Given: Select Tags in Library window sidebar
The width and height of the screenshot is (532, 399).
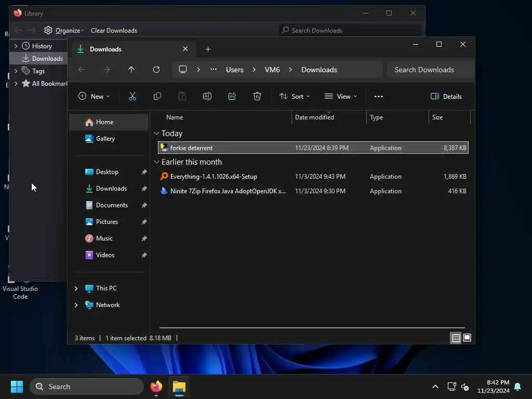Looking at the screenshot, I should (x=38, y=71).
